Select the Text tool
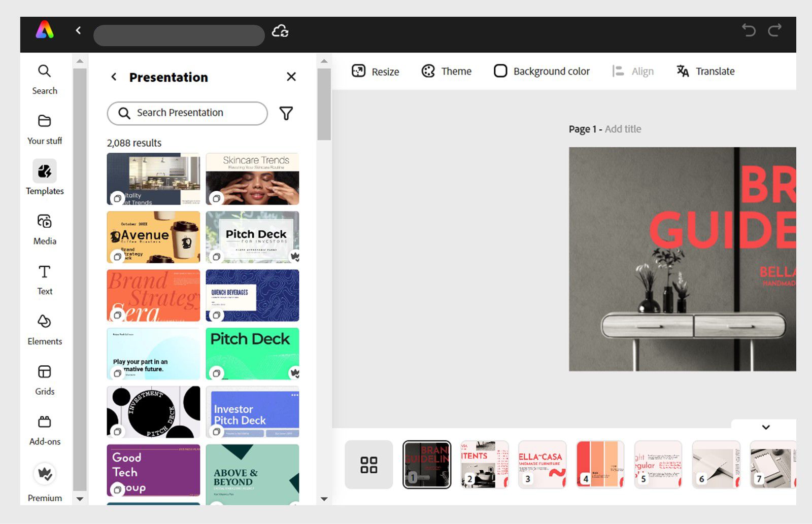Viewport: 812px width, 524px height. 45,280
